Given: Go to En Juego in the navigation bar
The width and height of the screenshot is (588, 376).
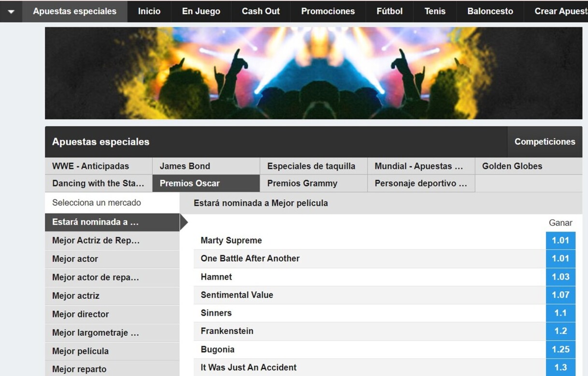Looking at the screenshot, I should point(201,12).
